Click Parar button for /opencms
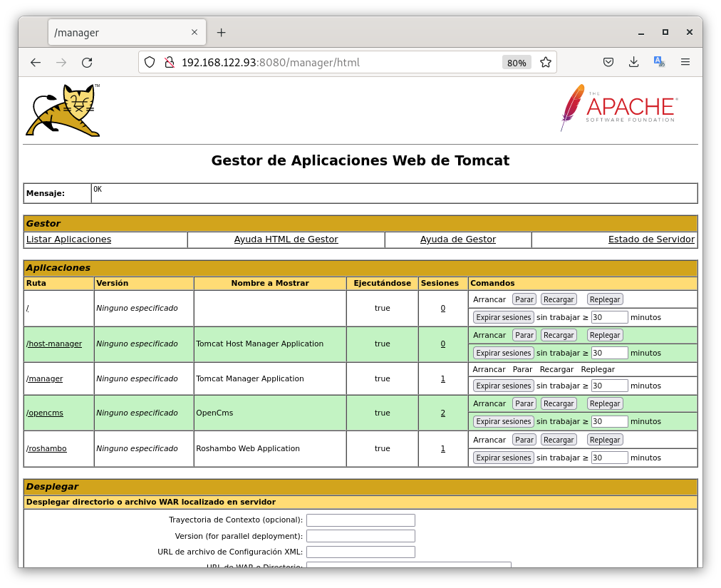The width and height of the screenshot is (721, 588). point(524,403)
